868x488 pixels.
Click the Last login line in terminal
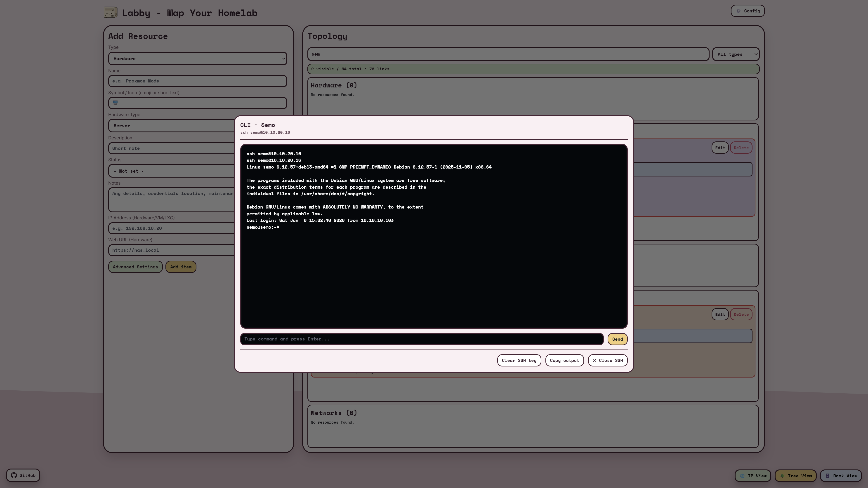[320, 220]
